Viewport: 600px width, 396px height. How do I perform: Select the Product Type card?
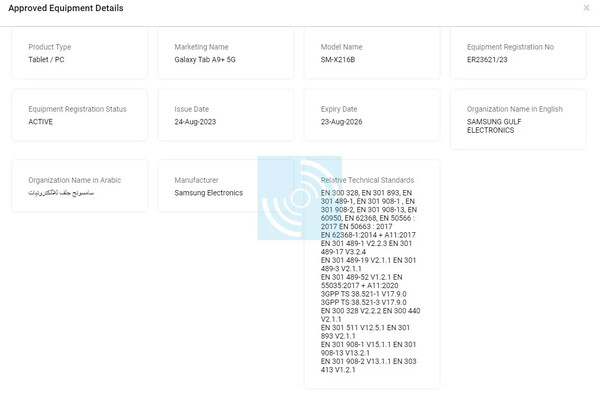tap(80, 53)
